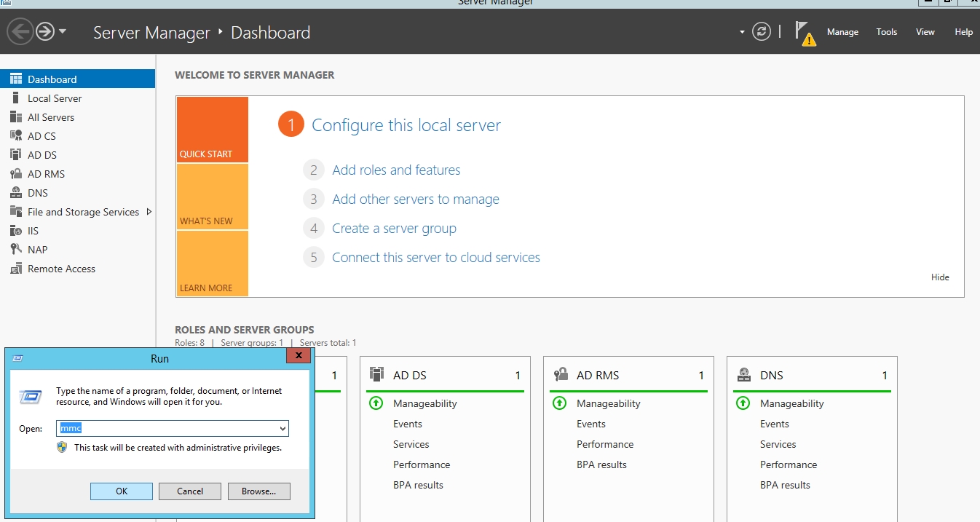The height and width of the screenshot is (522, 980).
Task: Click Configure this local server link
Action: [x=406, y=125]
